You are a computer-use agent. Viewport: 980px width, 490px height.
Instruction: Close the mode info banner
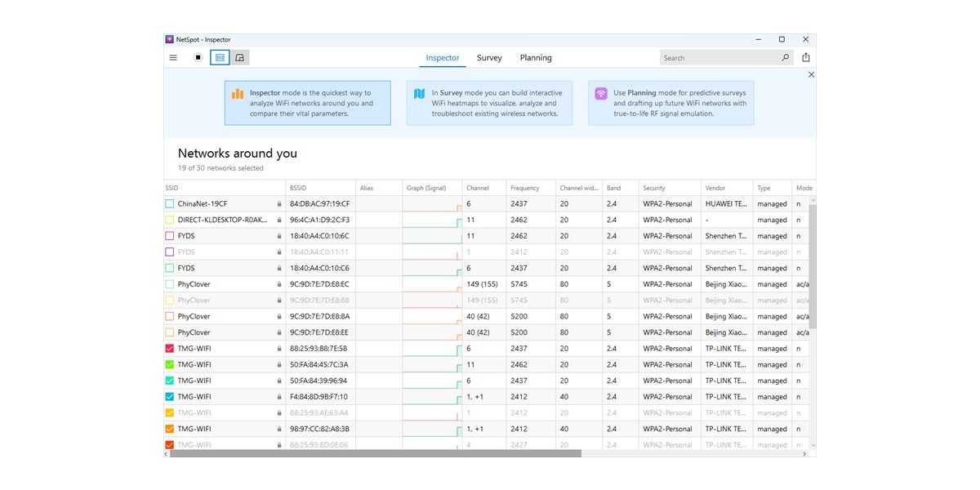click(x=811, y=74)
